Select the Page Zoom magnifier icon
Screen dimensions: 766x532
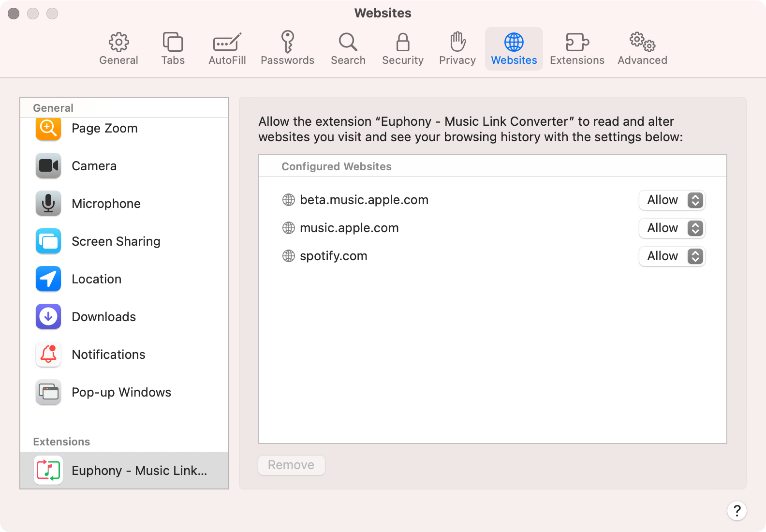click(48, 129)
